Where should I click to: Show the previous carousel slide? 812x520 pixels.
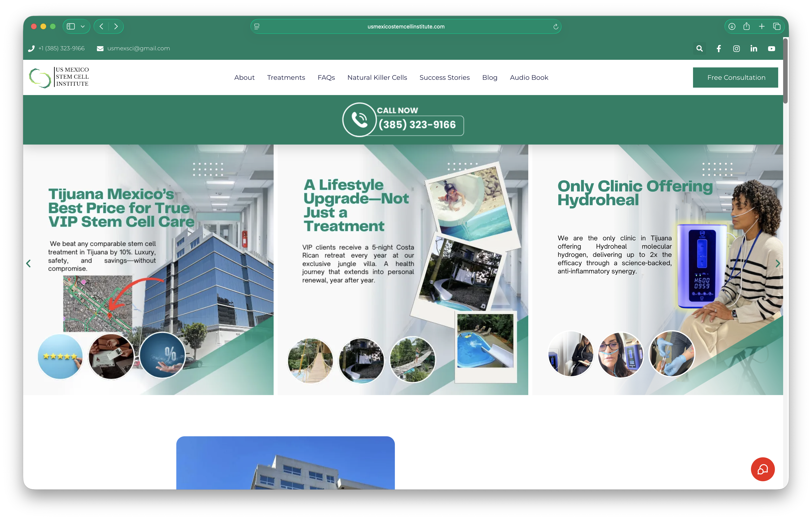[29, 263]
